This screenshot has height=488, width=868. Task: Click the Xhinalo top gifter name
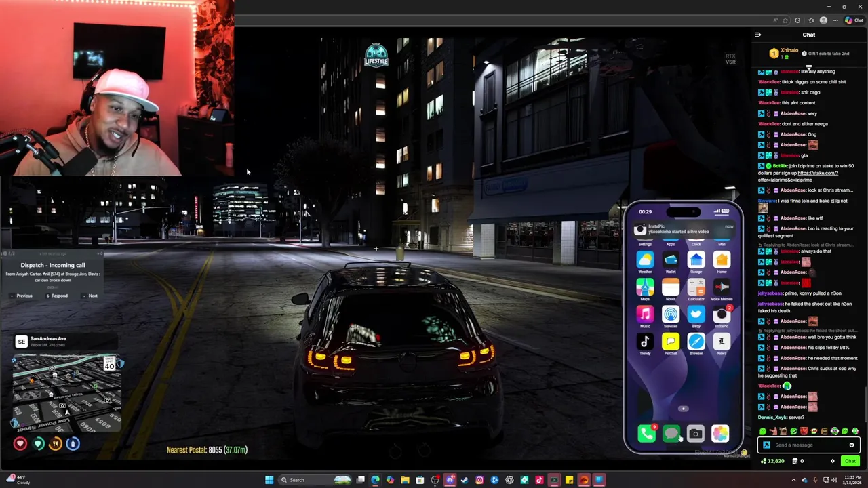click(789, 50)
